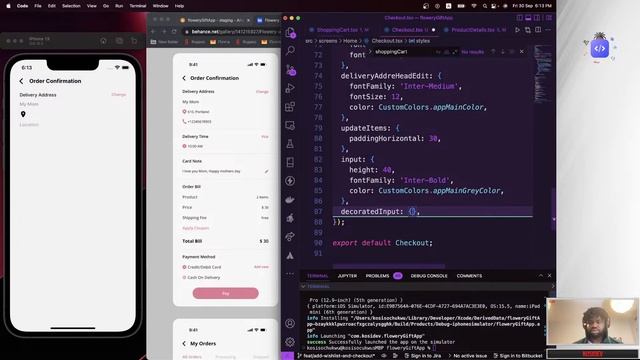Expand the replace row in find widget

click(x=370, y=52)
